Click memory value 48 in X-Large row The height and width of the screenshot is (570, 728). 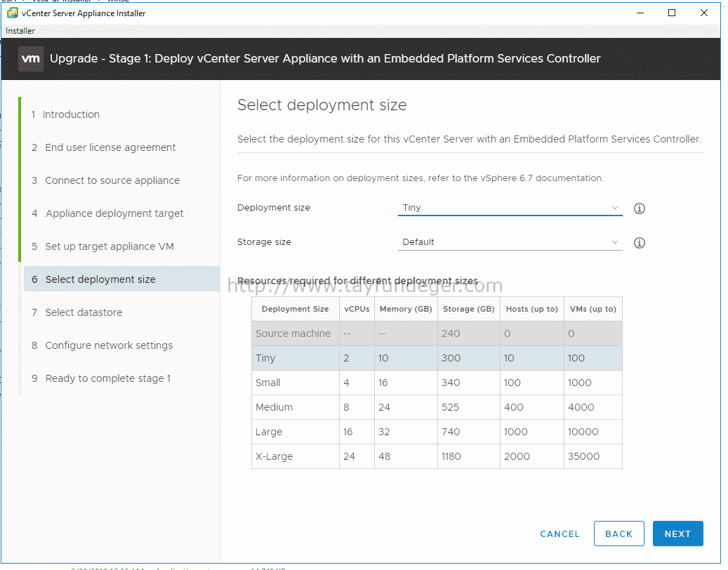coord(385,456)
